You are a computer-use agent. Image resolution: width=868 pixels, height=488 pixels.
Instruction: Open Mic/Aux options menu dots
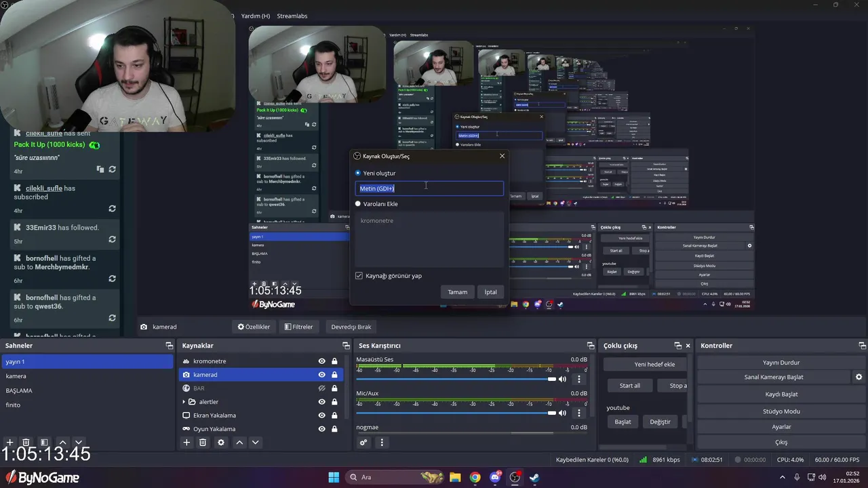tap(578, 413)
